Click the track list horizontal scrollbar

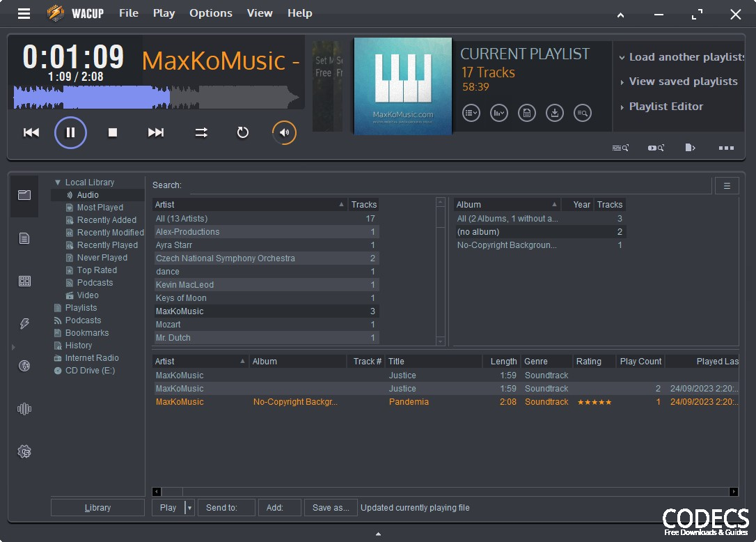coord(445,492)
